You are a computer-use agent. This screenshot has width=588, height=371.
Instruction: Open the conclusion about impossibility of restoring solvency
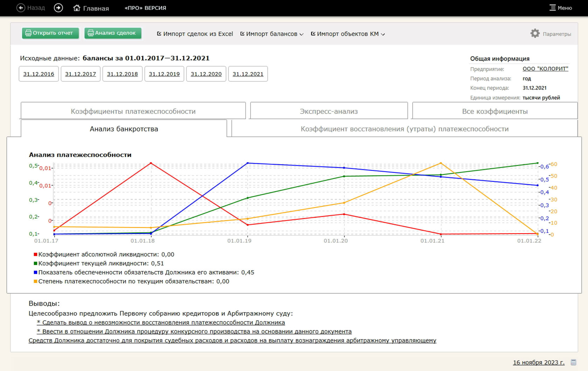161,322
